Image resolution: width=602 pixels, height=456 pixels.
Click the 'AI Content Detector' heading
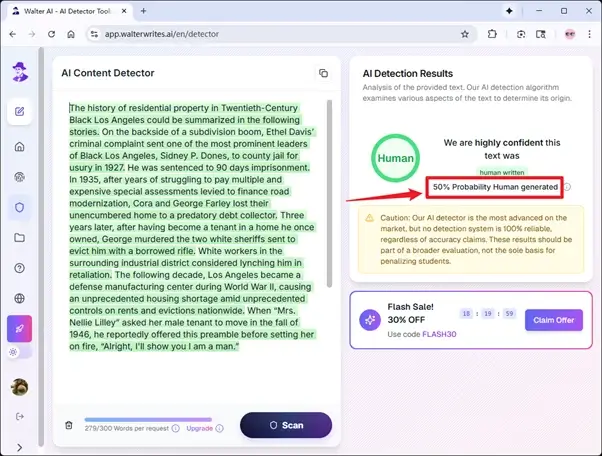click(108, 73)
